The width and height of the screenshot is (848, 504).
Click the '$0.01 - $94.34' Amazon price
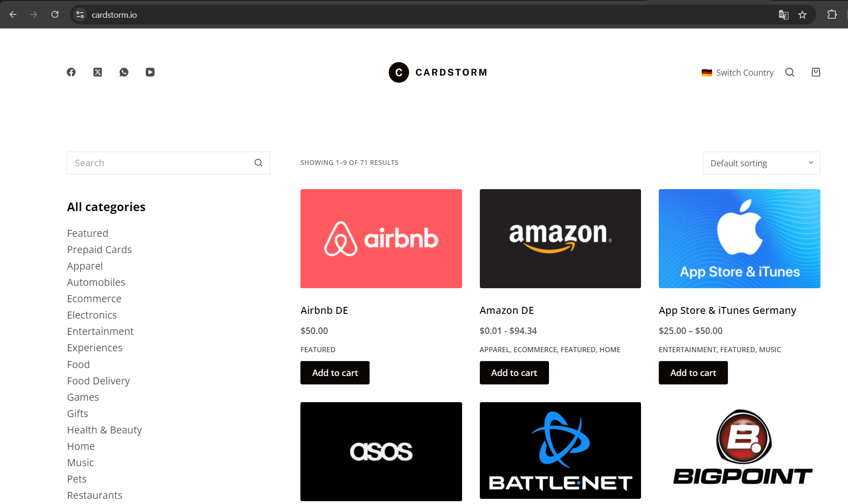pyautogui.click(x=508, y=331)
